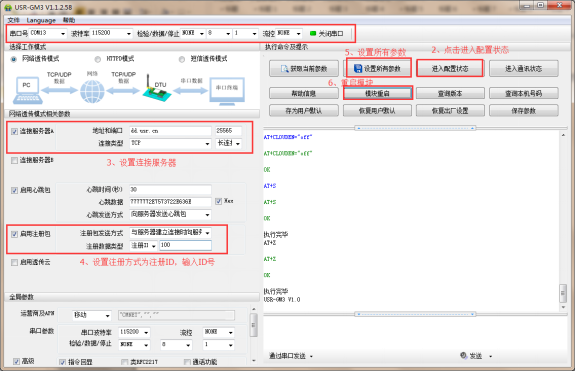Click the 进入配置状态 button
This screenshot has width=576, height=372.
click(x=450, y=69)
